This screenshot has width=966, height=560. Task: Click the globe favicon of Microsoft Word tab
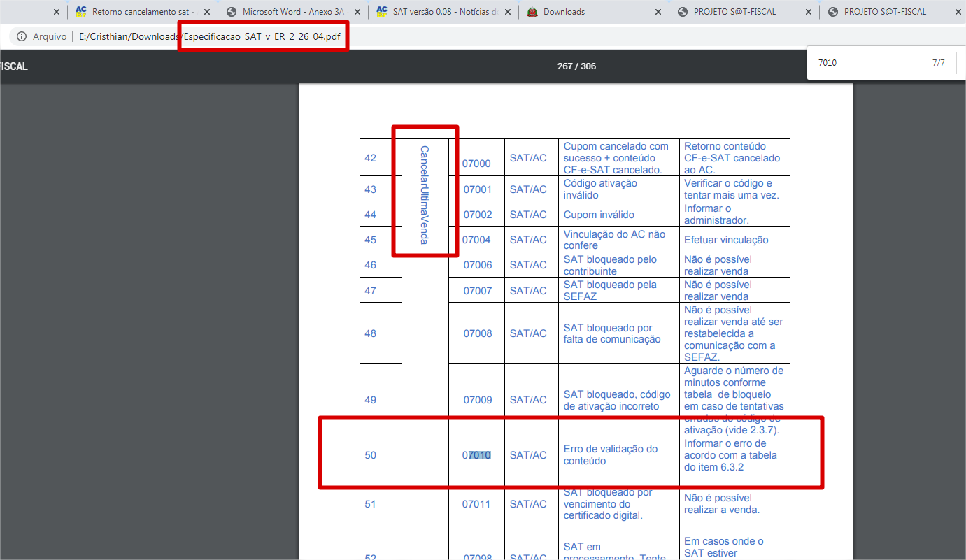(x=232, y=12)
